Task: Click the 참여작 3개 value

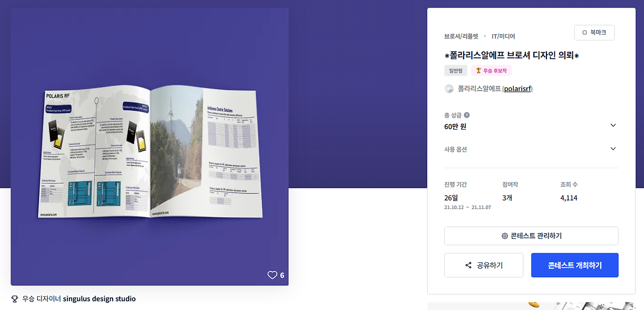Action: pos(507,198)
